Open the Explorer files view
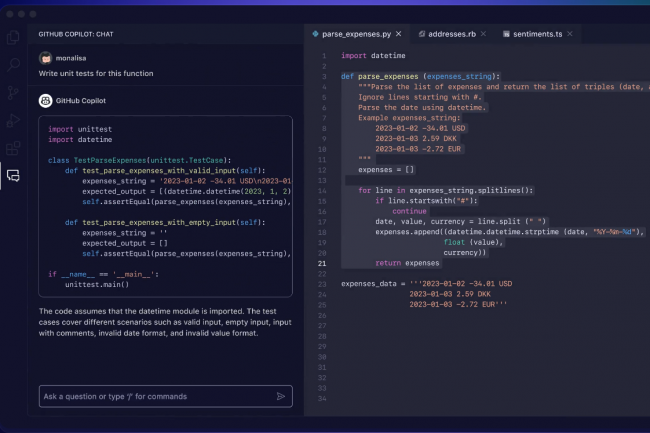650x433 pixels. tap(13, 37)
